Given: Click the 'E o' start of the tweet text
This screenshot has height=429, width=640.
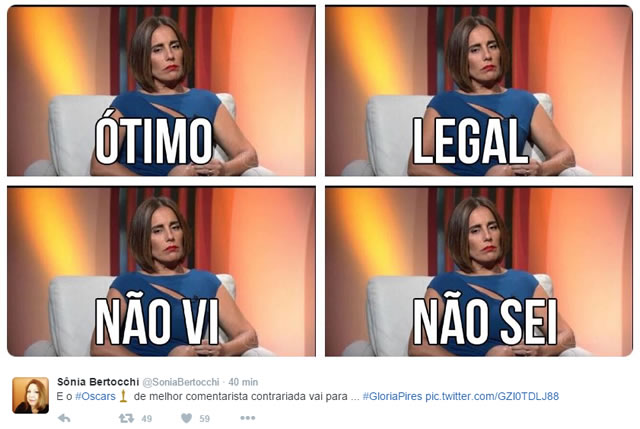Looking at the screenshot, I should 64,396.
